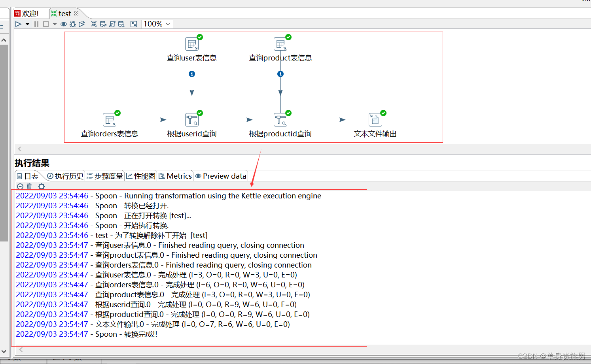The height and width of the screenshot is (364, 591).
Task: Verify the transformation icon
Action: [x=94, y=24]
